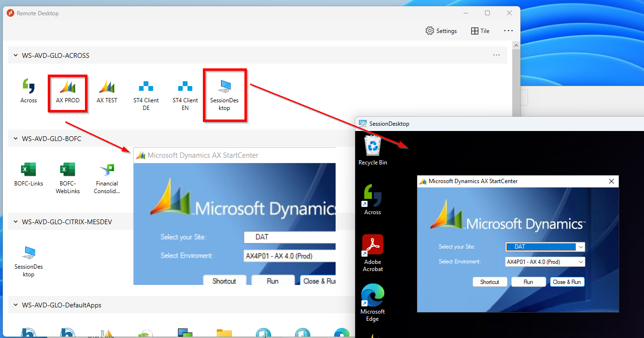This screenshot has height=338, width=644.
Task: Click Run button in left StartCenter window
Action: 273,281
